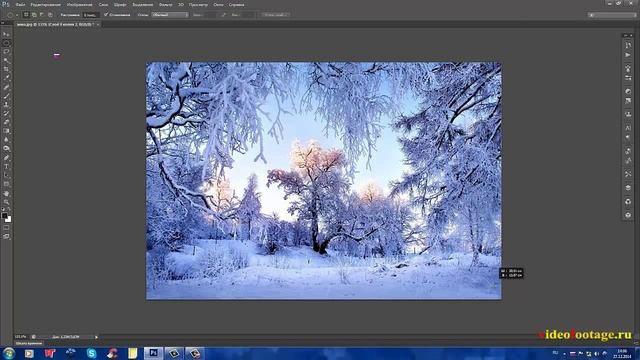Select the Eraser tool
This screenshot has height=360, width=640.
tap(6, 122)
